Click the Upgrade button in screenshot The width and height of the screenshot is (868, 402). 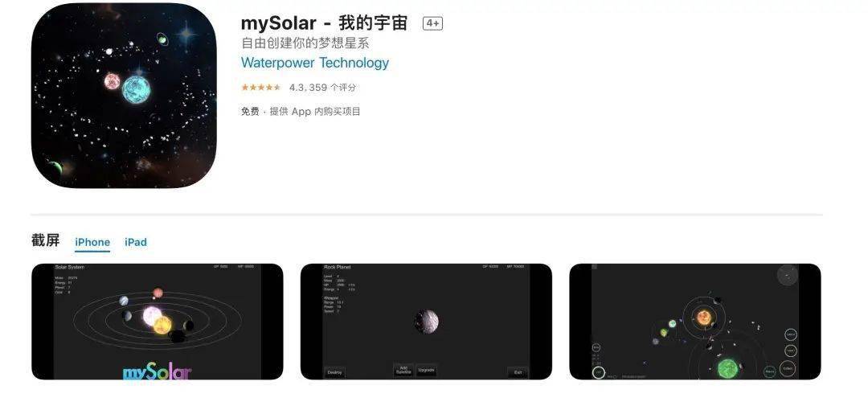click(x=426, y=371)
